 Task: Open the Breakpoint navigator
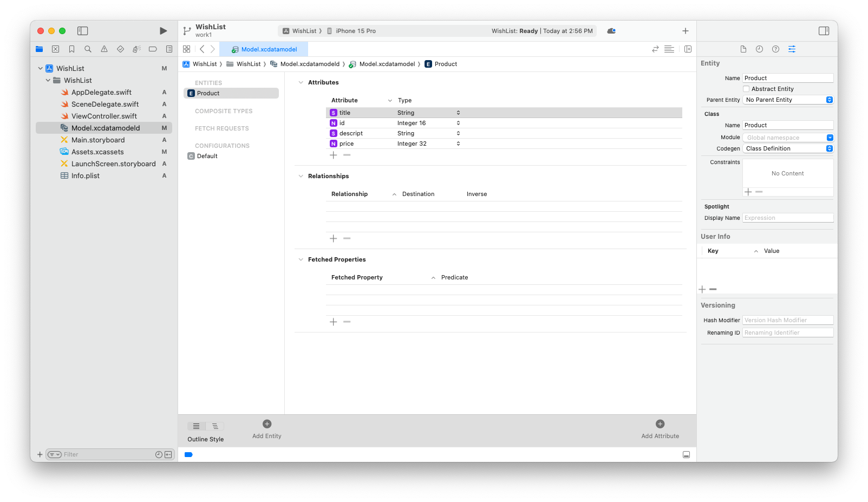153,49
